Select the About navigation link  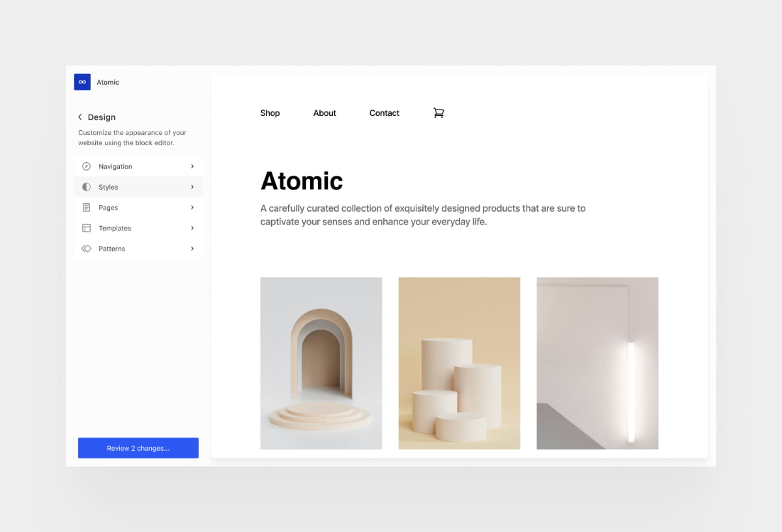point(325,113)
